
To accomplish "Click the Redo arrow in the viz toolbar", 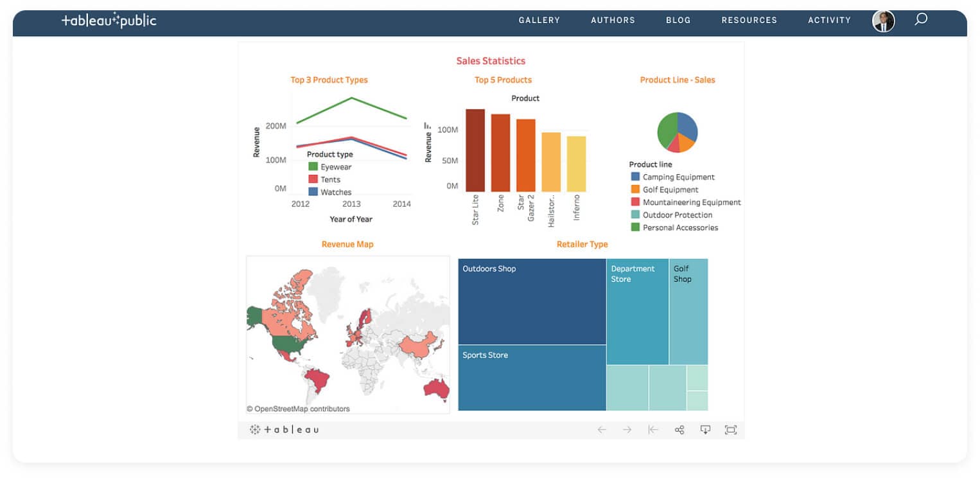I will pyautogui.click(x=626, y=429).
